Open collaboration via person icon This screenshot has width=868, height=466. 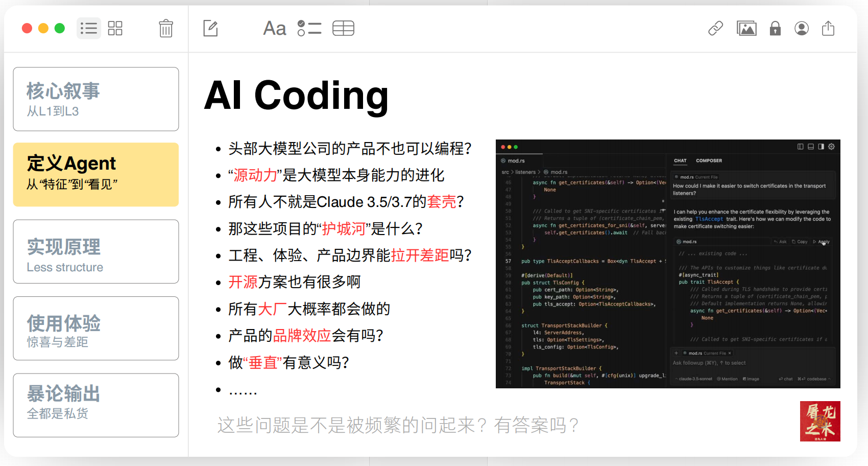(x=802, y=28)
